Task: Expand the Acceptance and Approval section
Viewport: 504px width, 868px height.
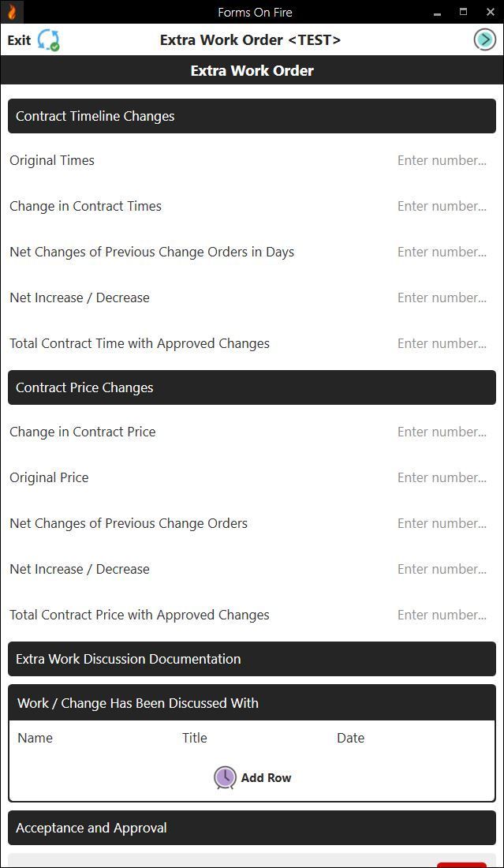Action: coord(252,828)
